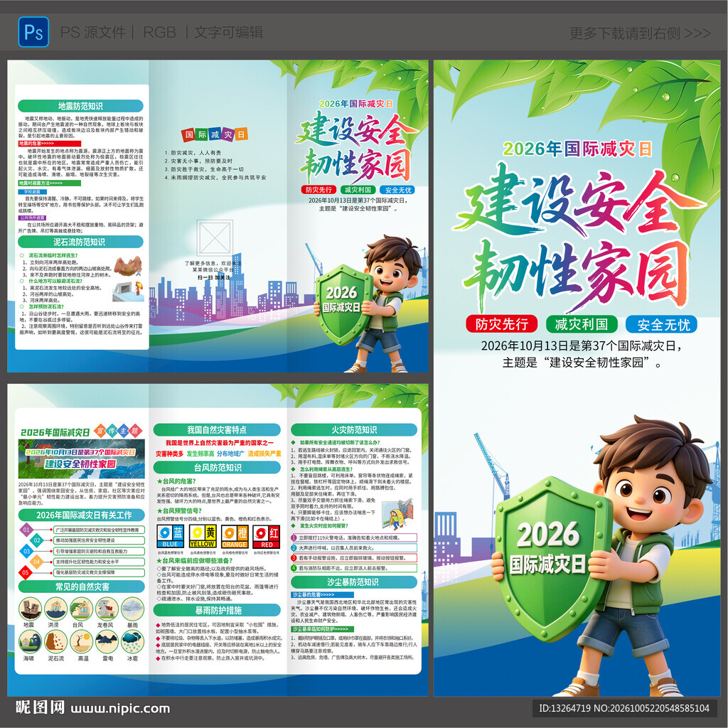Image resolution: width=728 pixels, height=728 pixels.
Task: Click the 国际减灾日 colored blocks title
Action: coord(215,134)
